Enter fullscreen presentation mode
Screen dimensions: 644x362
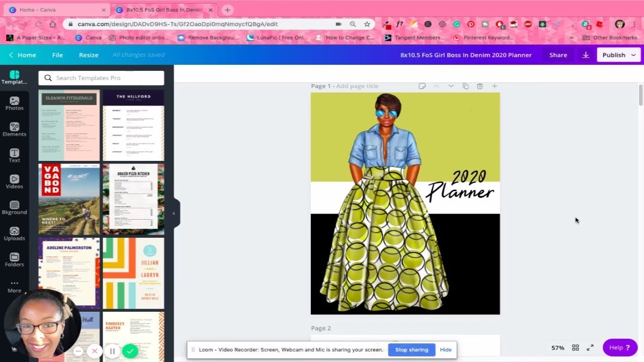pos(590,347)
